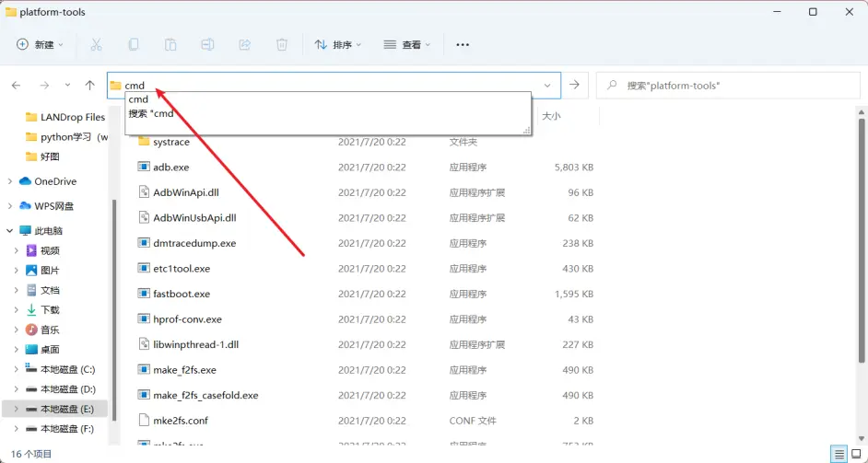Expand the WPS网盘 tree node

tap(9, 206)
